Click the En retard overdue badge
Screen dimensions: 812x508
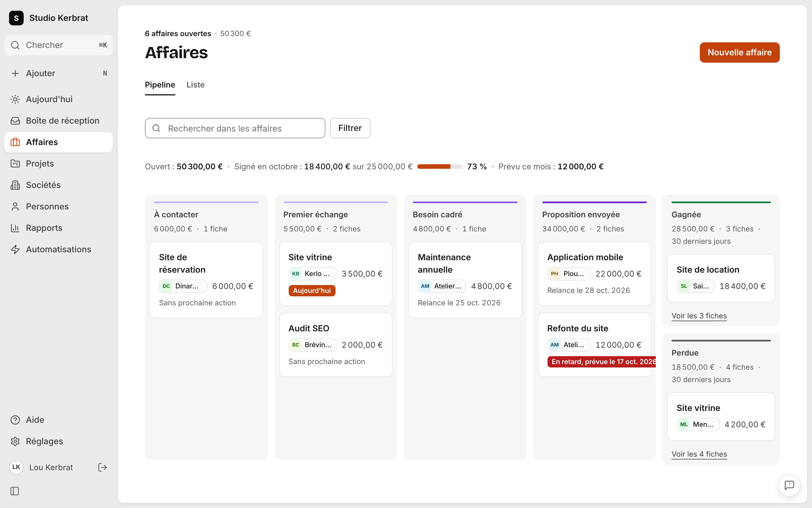(602, 362)
